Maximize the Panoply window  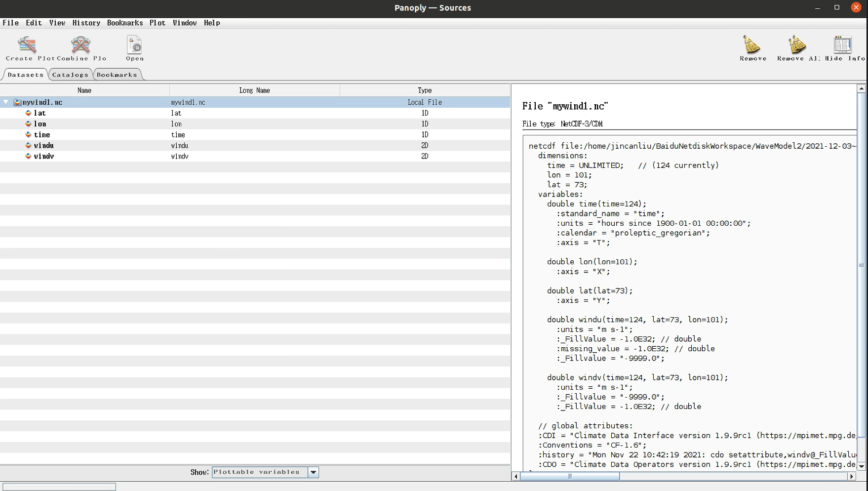point(836,7)
